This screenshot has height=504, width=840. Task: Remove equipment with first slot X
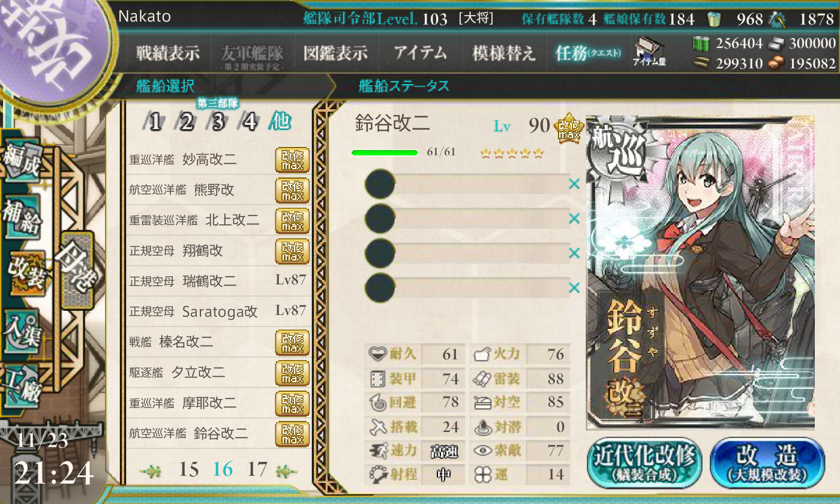point(574,184)
